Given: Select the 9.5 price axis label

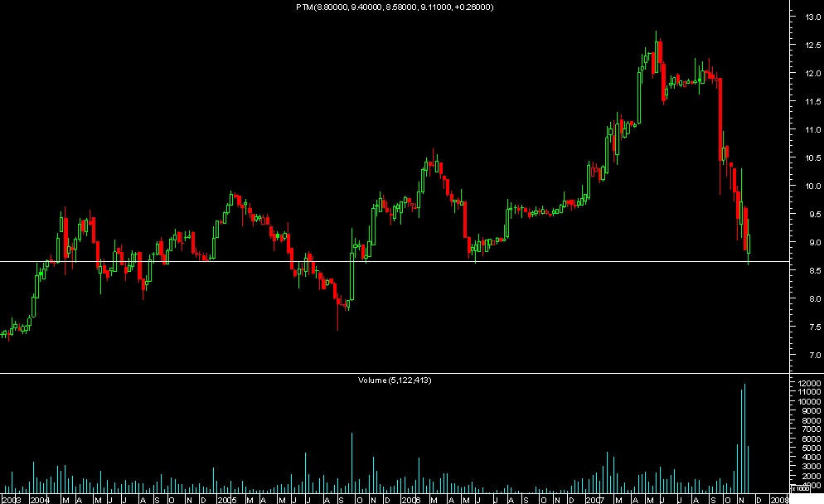Looking at the screenshot, I should (815, 215).
